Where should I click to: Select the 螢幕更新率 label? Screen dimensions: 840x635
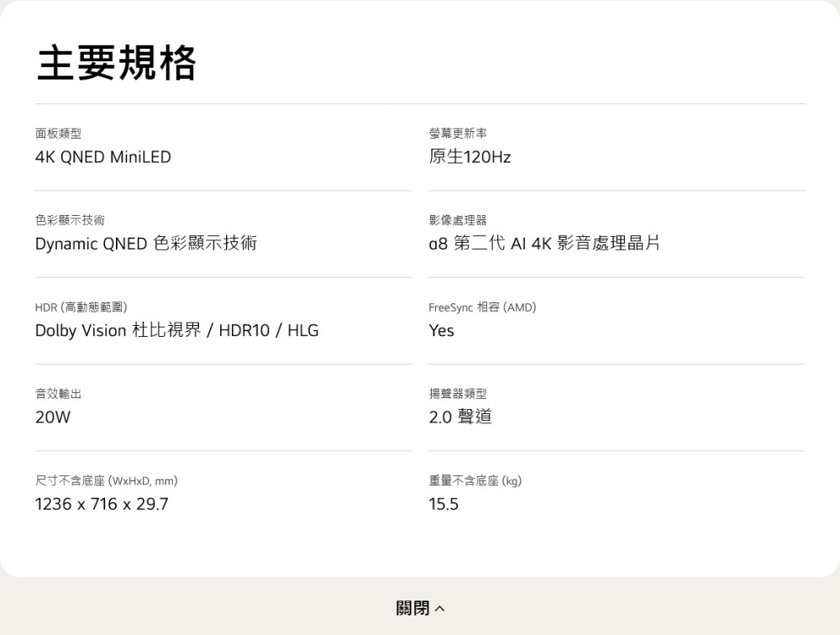click(457, 134)
